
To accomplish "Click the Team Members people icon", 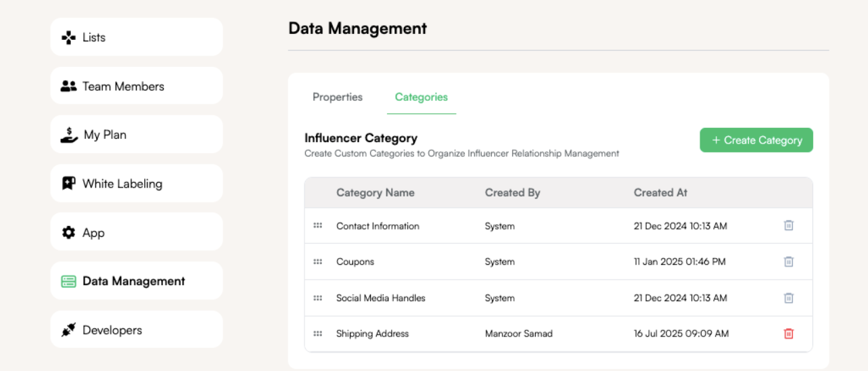I will (x=68, y=86).
